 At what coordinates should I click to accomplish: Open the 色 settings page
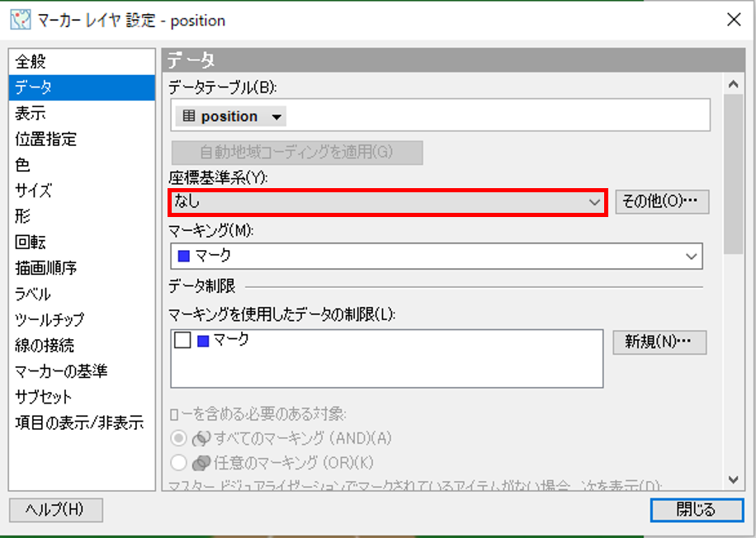tap(22, 165)
